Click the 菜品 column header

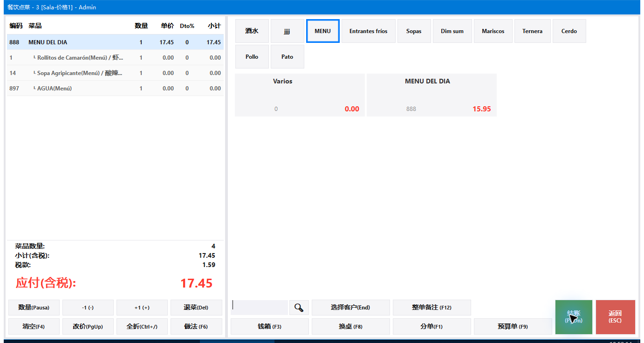pyautogui.click(x=35, y=26)
